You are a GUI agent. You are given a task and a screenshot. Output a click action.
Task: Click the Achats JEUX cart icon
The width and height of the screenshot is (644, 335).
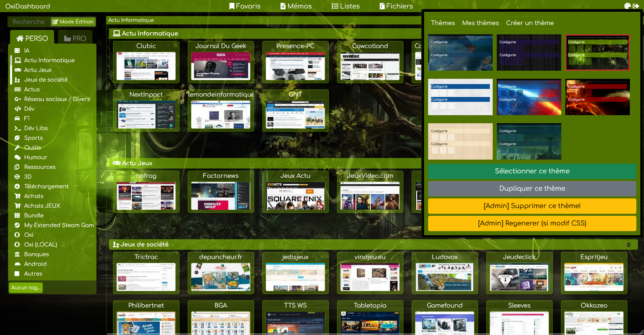17,206
